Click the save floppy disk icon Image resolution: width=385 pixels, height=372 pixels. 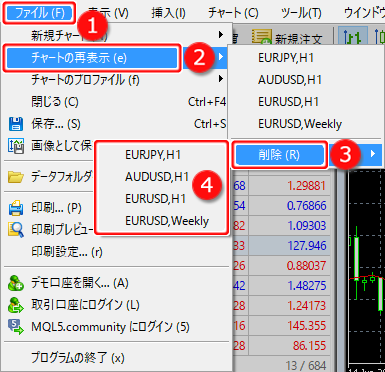(15, 124)
